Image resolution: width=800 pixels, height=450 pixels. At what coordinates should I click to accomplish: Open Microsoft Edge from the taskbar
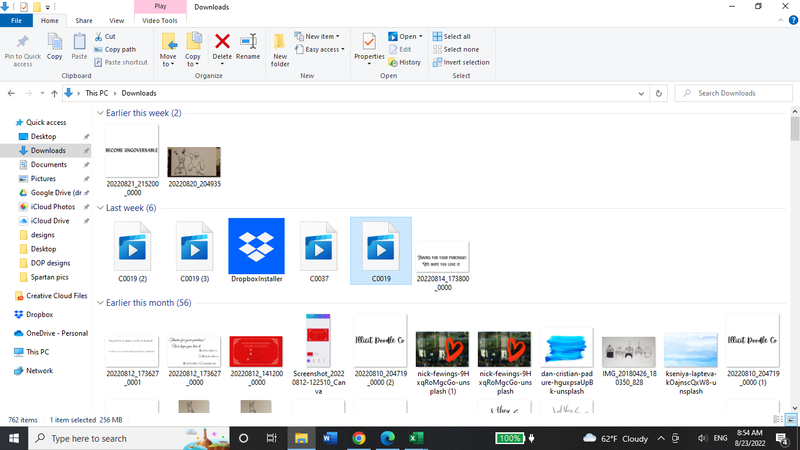[387, 438]
